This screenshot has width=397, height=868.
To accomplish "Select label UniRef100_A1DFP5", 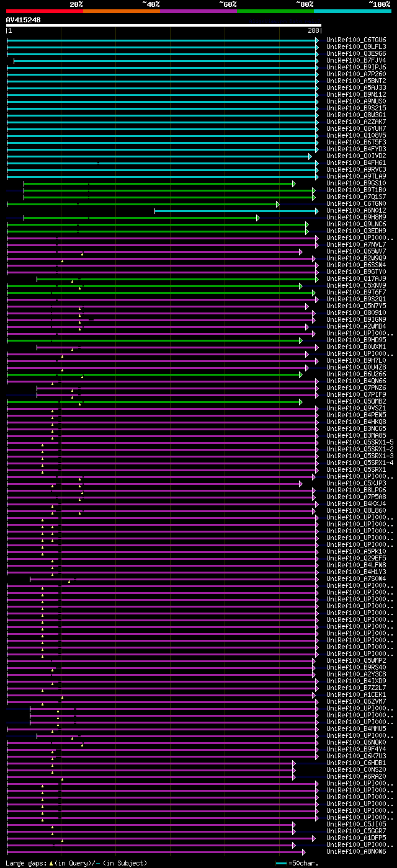I will (356, 838).
